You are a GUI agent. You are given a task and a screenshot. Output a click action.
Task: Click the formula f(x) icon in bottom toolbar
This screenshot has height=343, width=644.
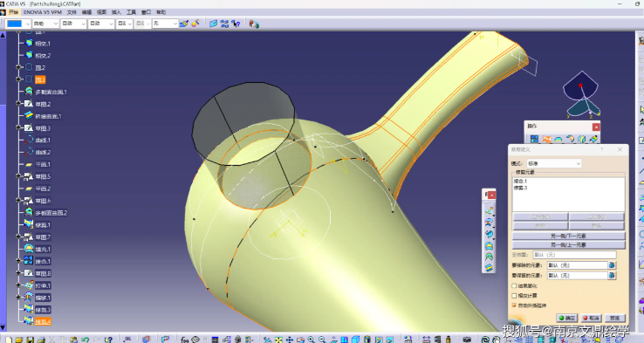pos(184,340)
